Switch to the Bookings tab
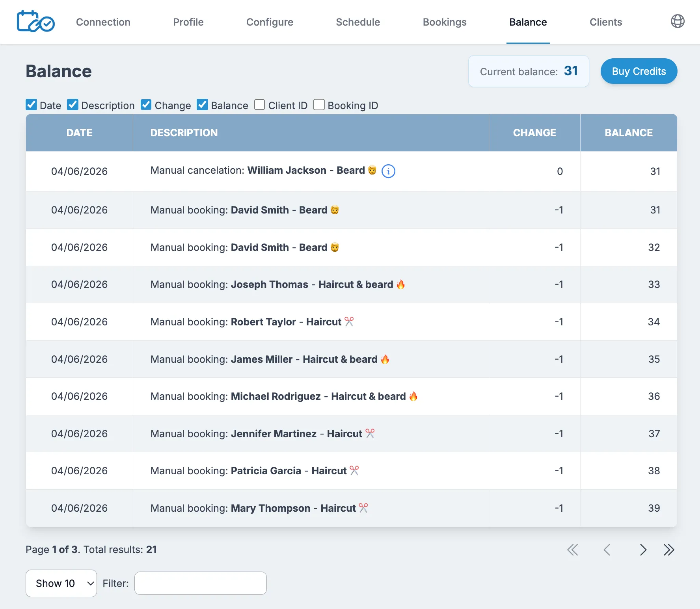This screenshot has height=609, width=700. [445, 22]
